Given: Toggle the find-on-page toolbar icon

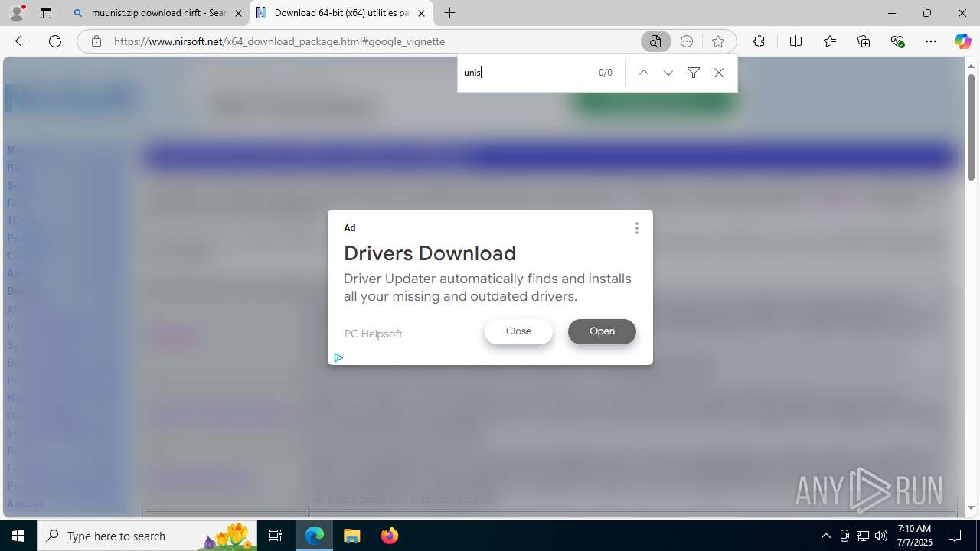Looking at the screenshot, I should point(656,41).
